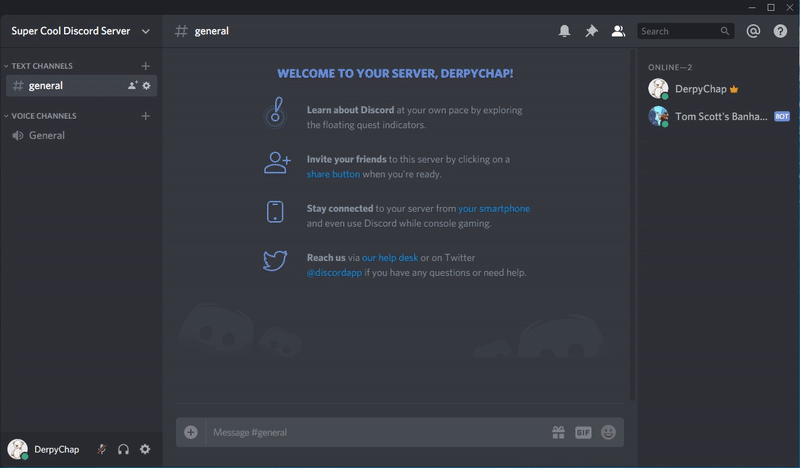Open notification settings bell icon
Image resolution: width=800 pixels, height=468 pixels.
point(564,31)
